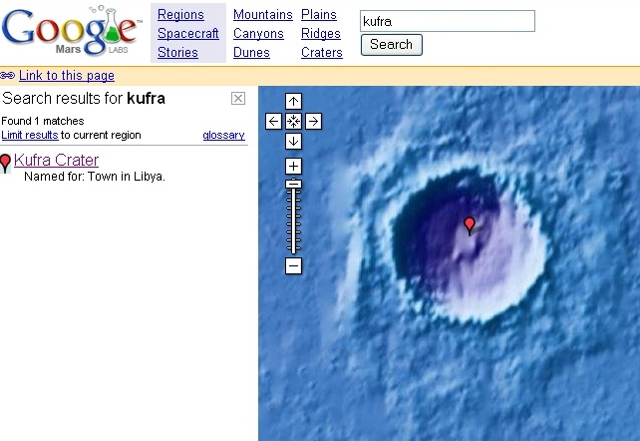Click the Search button
This screenshot has height=441, width=640.
pos(391,45)
